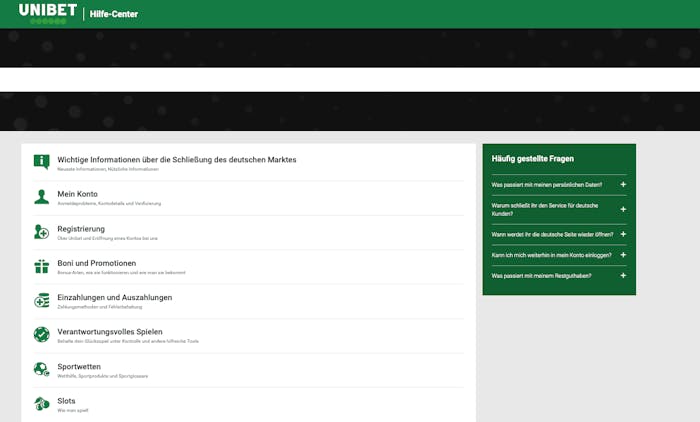The width and height of the screenshot is (700, 422).
Task: Click question text 'Was passiert mit meinem Restguthaben?'
Action: tap(541, 276)
